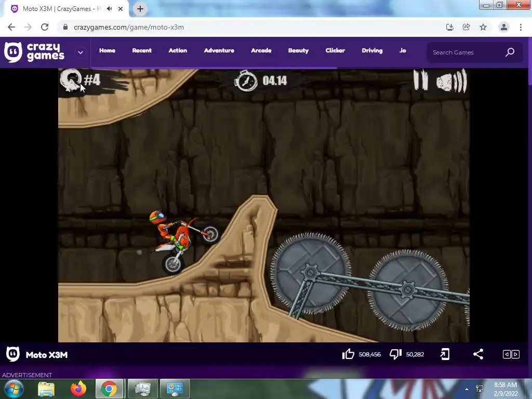The width and height of the screenshot is (532, 399).
Task: View site security lock info
Action: click(65, 27)
